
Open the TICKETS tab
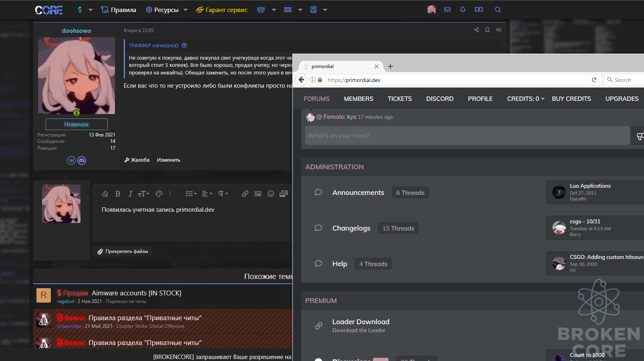[x=400, y=98]
